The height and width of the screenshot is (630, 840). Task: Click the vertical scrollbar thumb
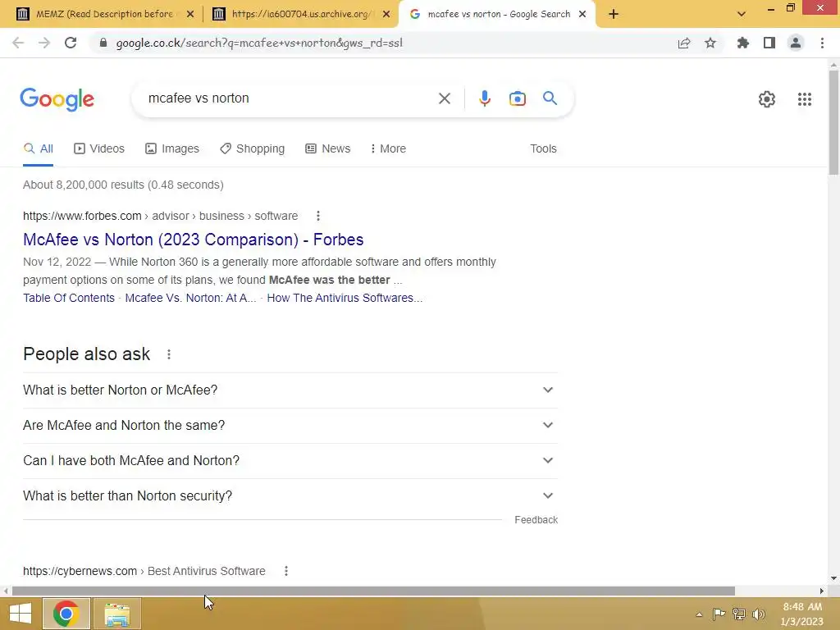pyautogui.click(x=833, y=122)
